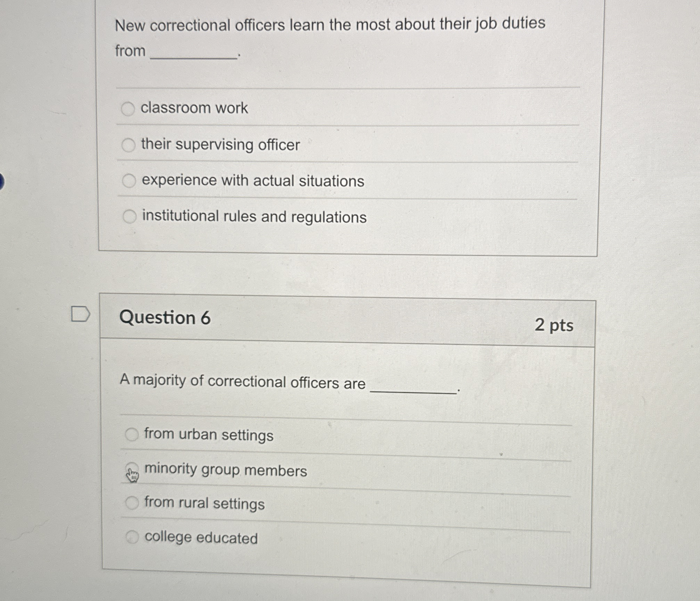The width and height of the screenshot is (700, 601).
Task: Mark 'institutional rules and regulations' radio button
Action: 129,217
